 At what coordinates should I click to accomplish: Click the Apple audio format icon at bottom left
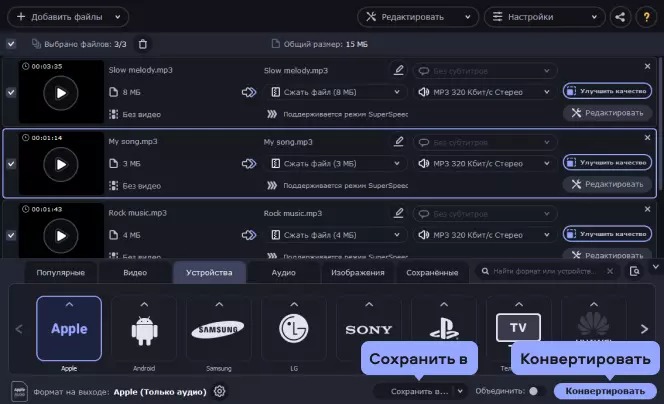point(19,391)
